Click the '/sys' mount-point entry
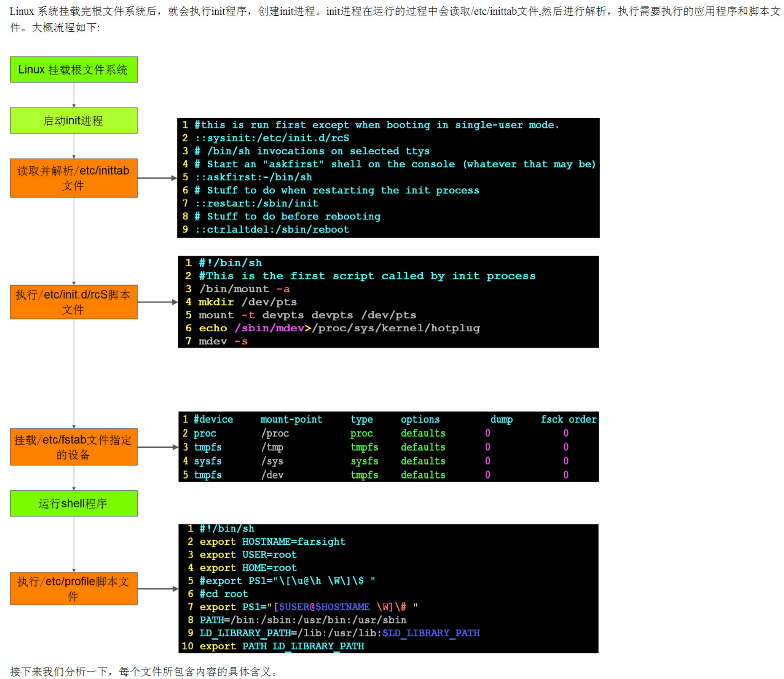 tap(272, 461)
